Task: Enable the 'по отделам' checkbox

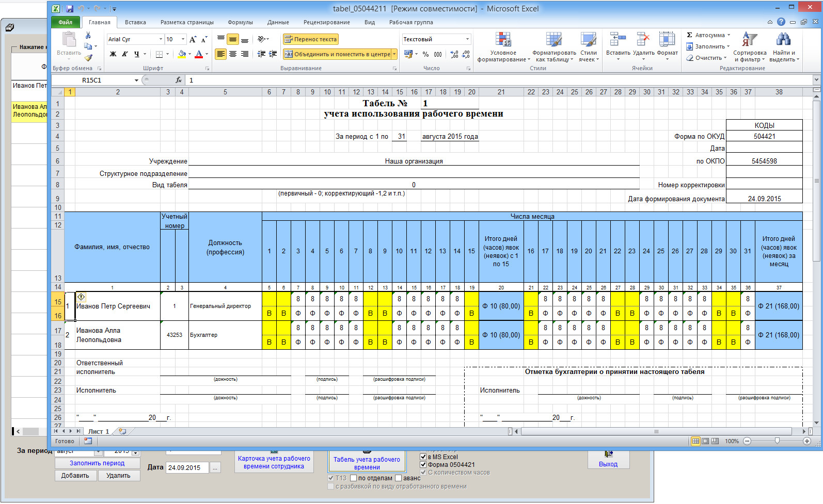Action: (354, 478)
